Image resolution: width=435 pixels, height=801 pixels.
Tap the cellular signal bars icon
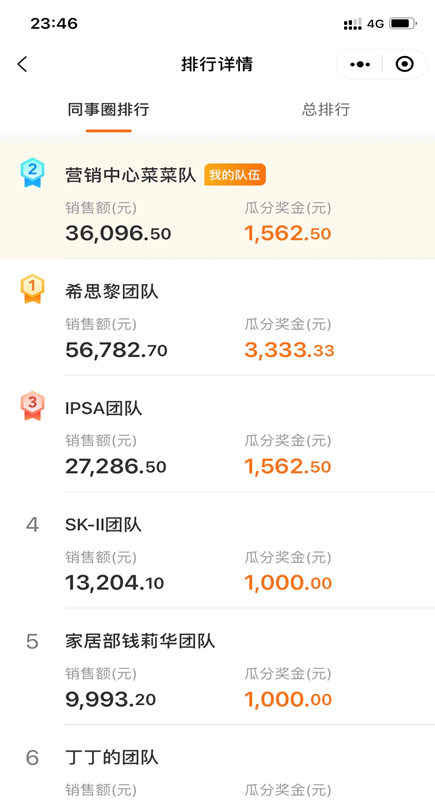tap(352, 23)
